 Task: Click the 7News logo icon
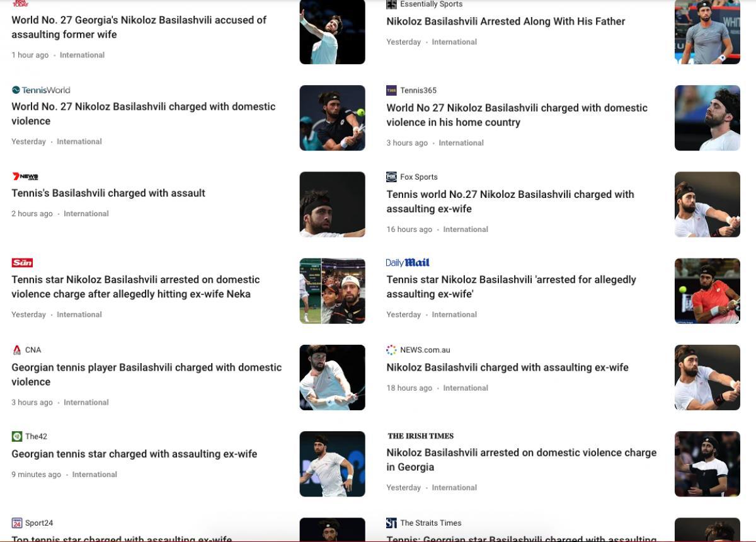(25, 176)
